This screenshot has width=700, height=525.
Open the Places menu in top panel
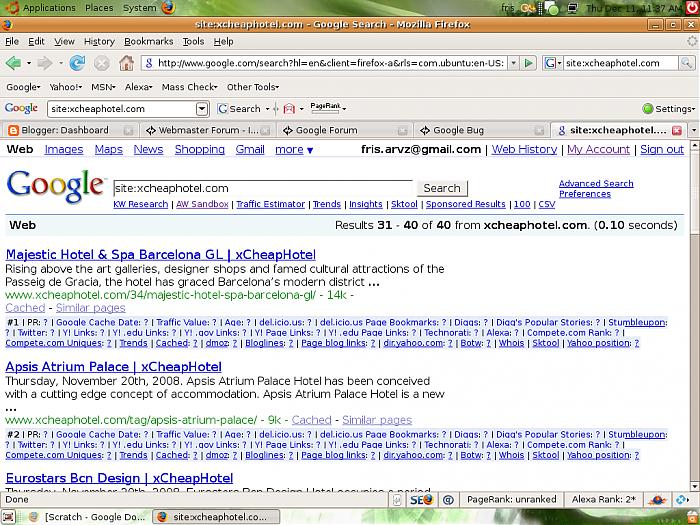(x=99, y=8)
